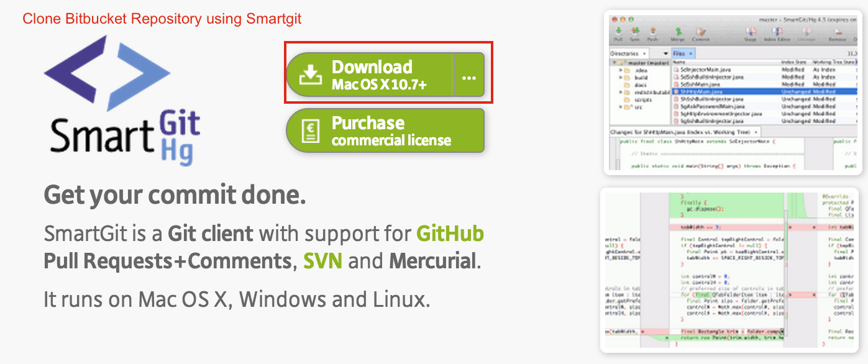Expand the src folder in Directories tree
868x364 pixels.
click(621, 107)
